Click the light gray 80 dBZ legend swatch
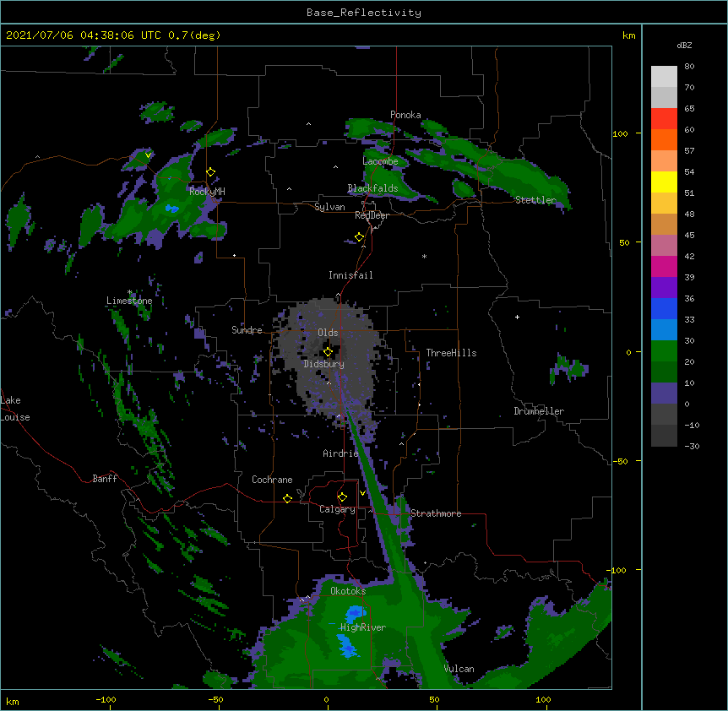The height and width of the screenshot is (711, 728). tap(664, 77)
